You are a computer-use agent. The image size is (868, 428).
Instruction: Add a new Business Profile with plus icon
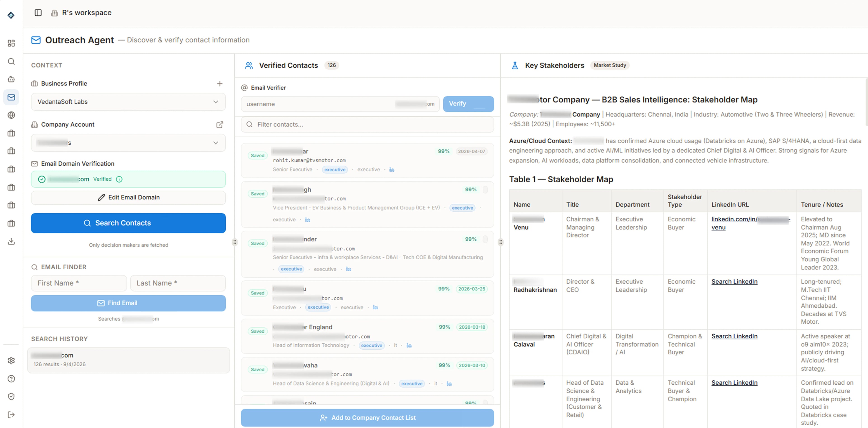point(220,84)
